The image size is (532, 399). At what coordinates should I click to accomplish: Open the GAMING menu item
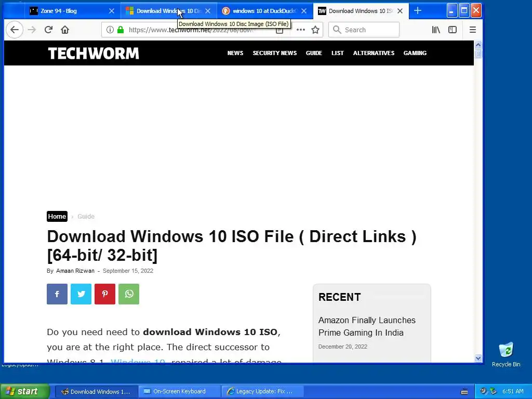[415, 53]
